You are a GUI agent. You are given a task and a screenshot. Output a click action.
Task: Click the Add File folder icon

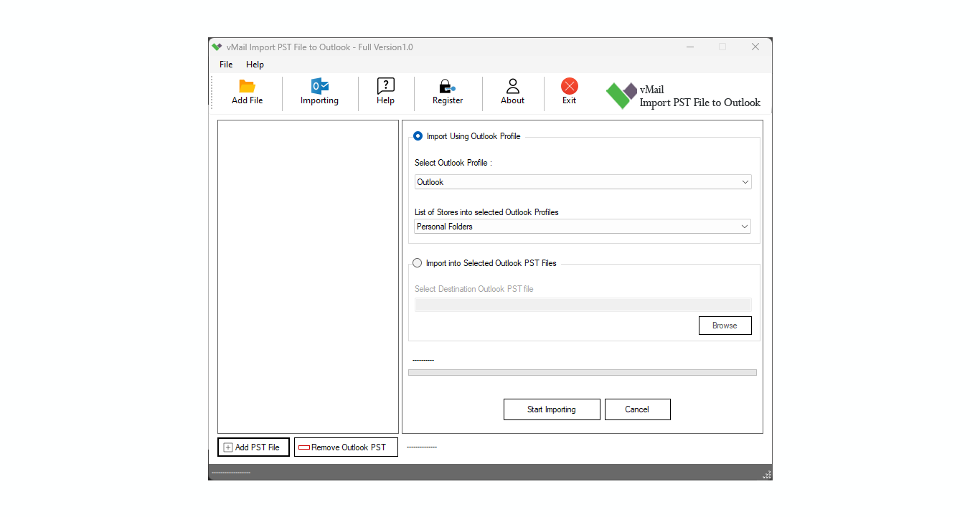(248, 86)
